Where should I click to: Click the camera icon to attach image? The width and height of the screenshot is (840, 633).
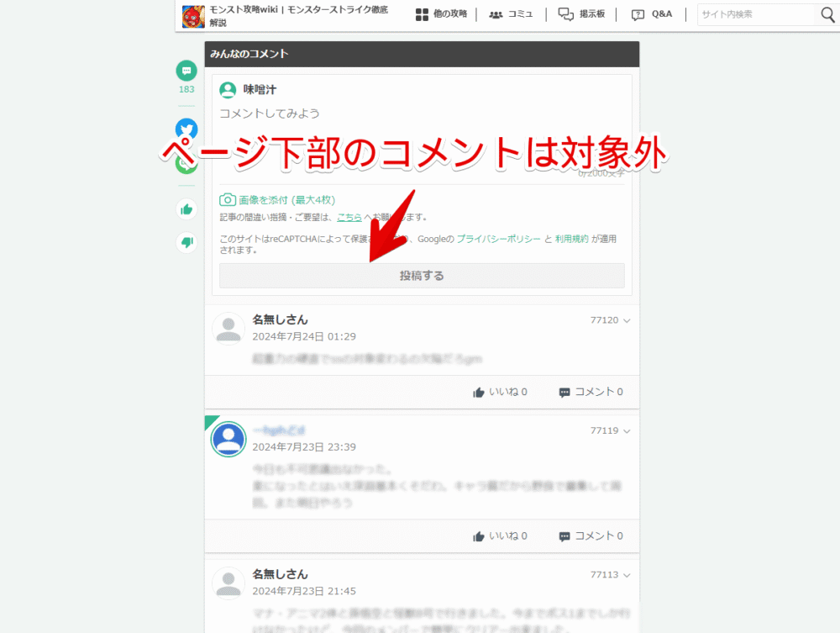(227, 200)
